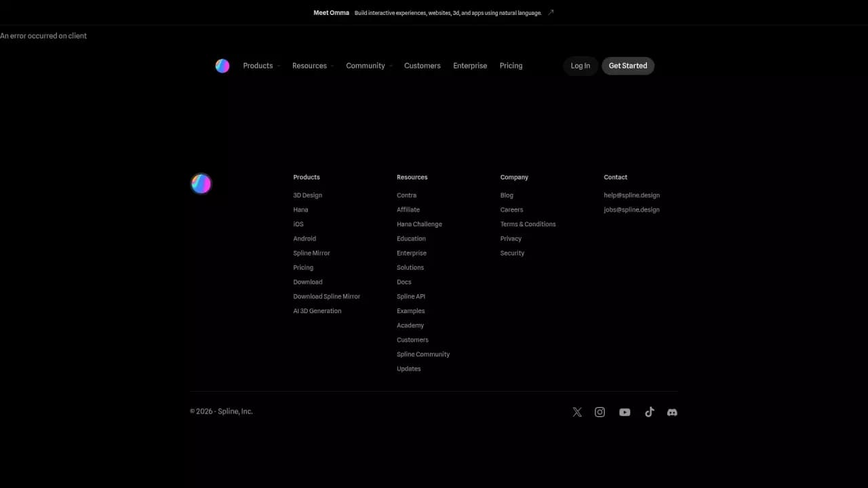Click the 'Contact' footer column heading
The image size is (868, 488).
pos(616,177)
